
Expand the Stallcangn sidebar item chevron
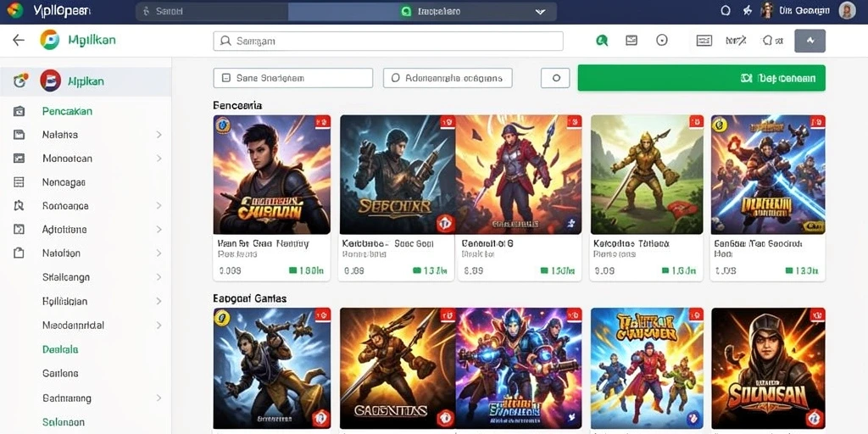coord(159,277)
